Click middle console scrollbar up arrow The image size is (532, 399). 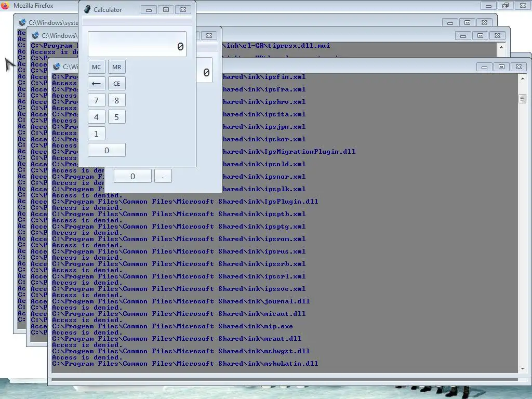click(501, 47)
